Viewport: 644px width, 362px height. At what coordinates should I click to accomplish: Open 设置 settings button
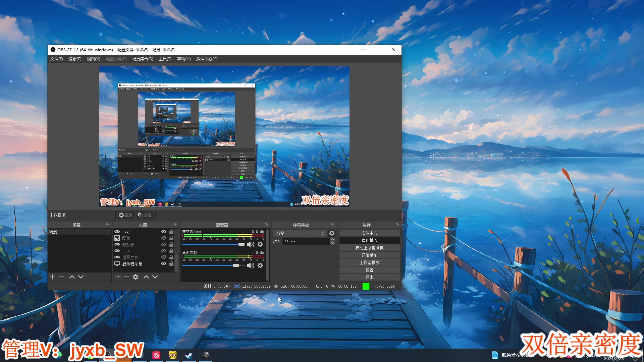click(370, 270)
